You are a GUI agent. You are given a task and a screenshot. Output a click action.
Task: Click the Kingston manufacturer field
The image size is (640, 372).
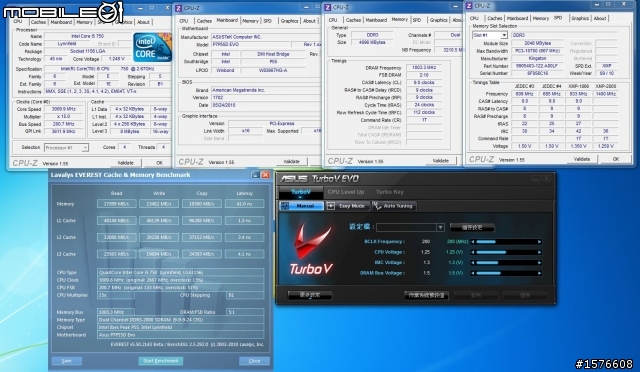[x=537, y=58]
